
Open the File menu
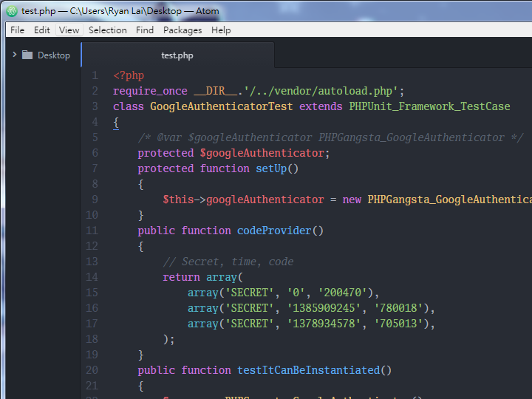point(17,30)
